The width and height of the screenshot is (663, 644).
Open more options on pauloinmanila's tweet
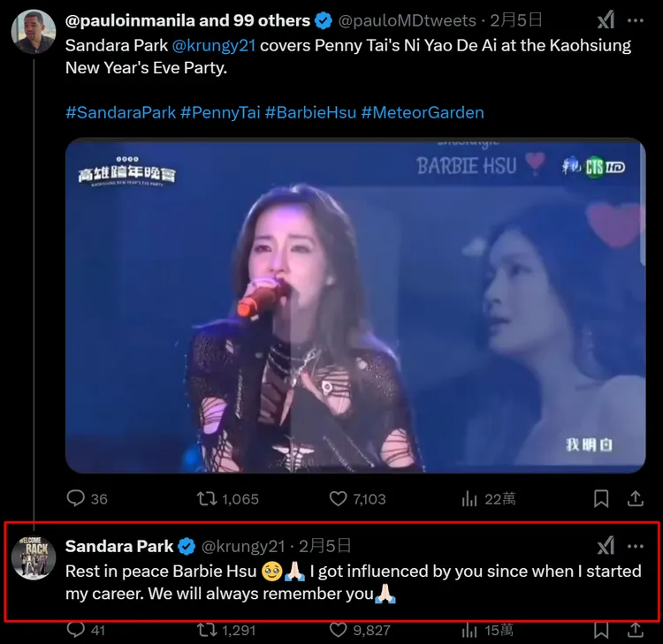(x=636, y=20)
